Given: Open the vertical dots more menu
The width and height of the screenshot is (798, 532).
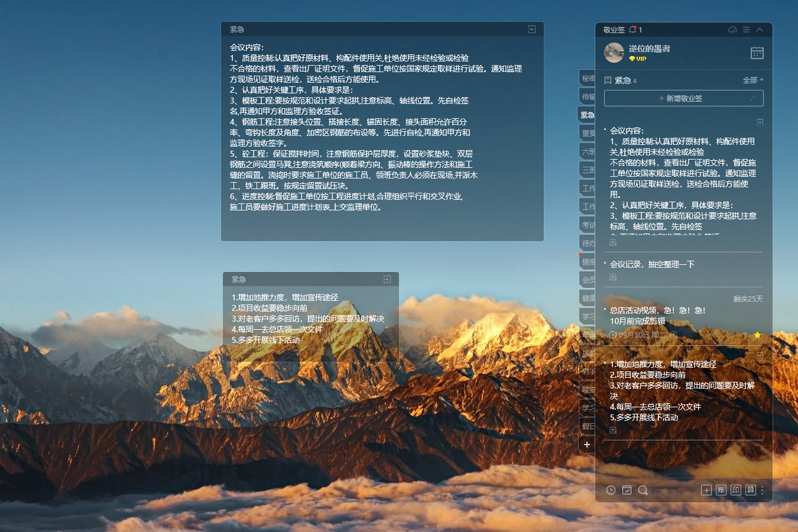Looking at the screenshot, I should pos(763,490).
